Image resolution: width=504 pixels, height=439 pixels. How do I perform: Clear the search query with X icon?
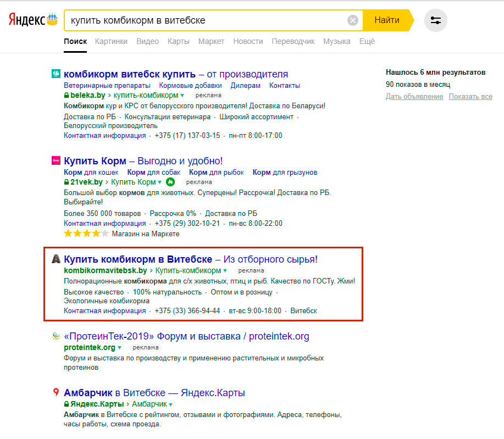coord(353,20)
